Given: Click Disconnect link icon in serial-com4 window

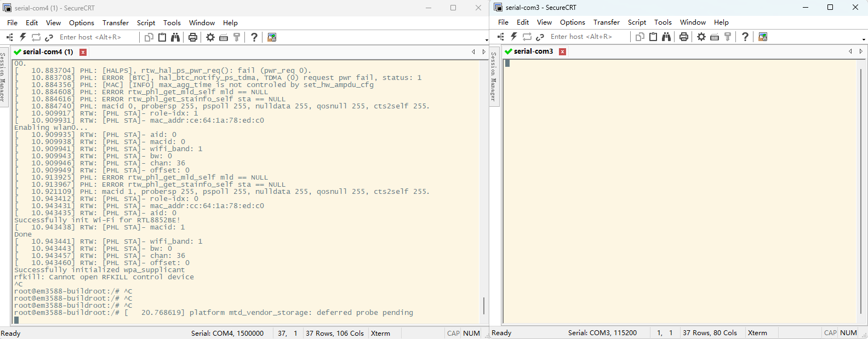Looking at the screenshot, I should pos(49,37).
